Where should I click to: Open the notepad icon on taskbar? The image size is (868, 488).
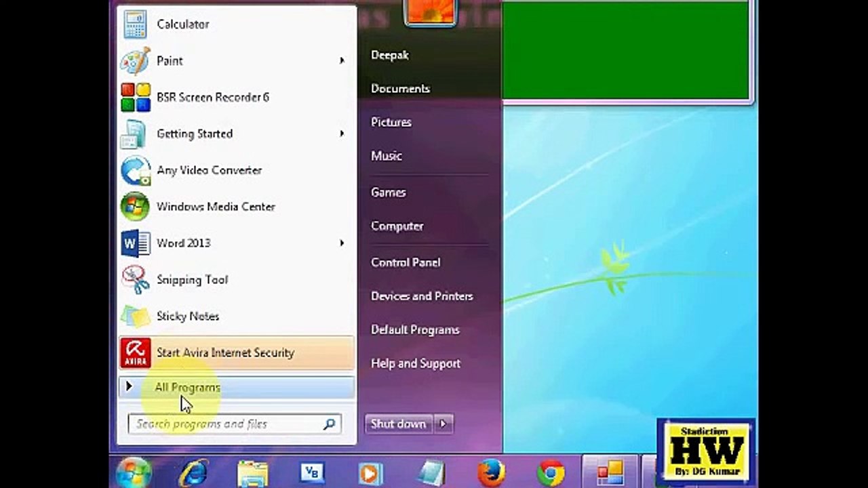(x=431, y=474)
